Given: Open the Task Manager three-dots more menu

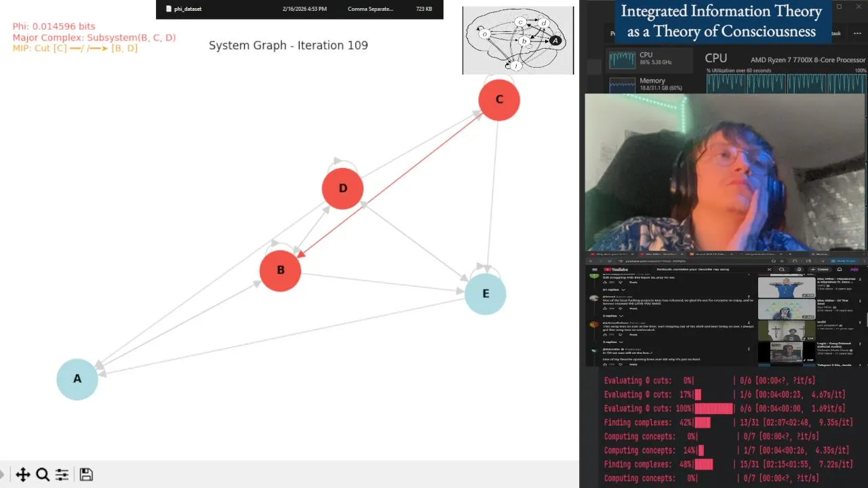Looking at the screenshot, I should pyautogui.click(x=857, y=33).
